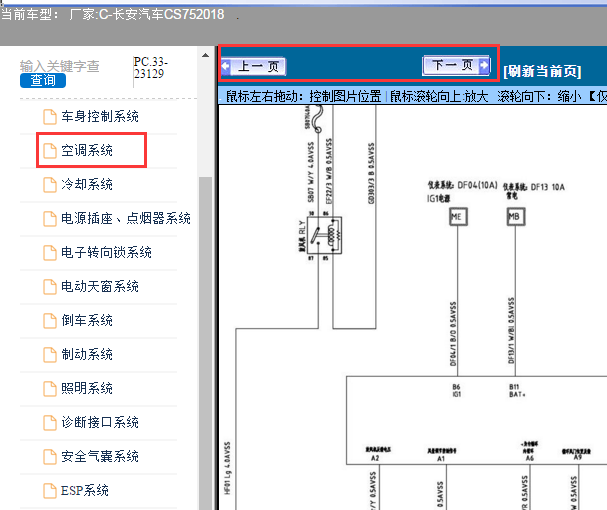The height and width of the screenshot is (510, 607).
Task: Click the document icon beside 电子转向锁系统
Action: point(50,253)
